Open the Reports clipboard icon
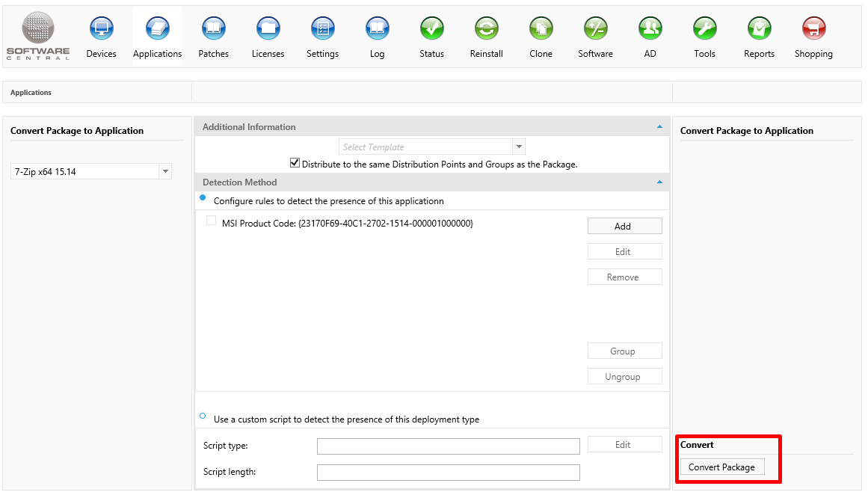Image resolution: width=868 pixels, height=495 pixels. pos(759,30)
